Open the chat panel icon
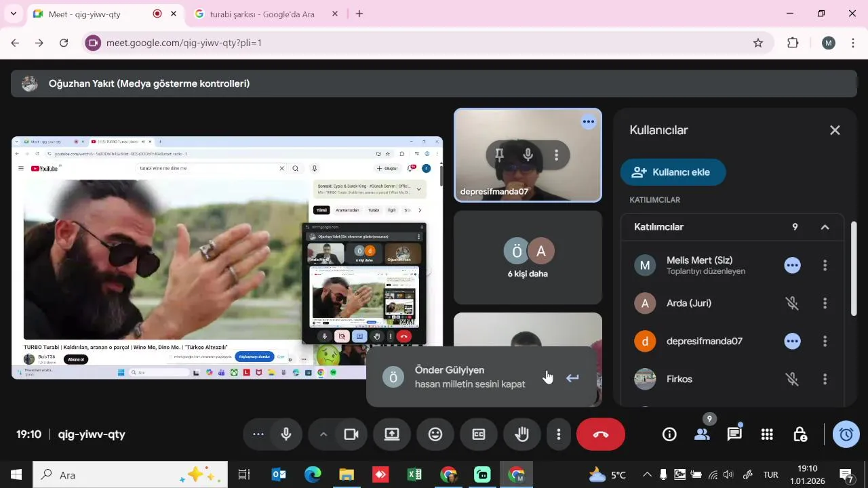This screenshot has width=868, height=488. point(734,434)
